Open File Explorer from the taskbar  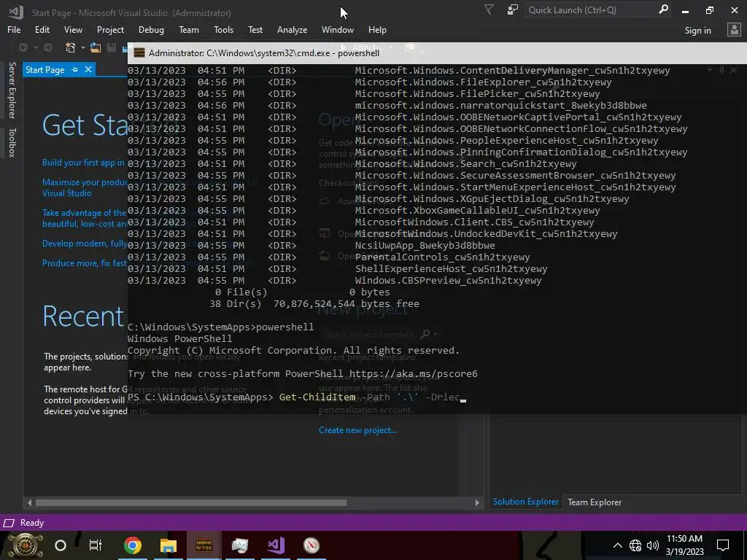pyautogui.click(x=169, y=545)
